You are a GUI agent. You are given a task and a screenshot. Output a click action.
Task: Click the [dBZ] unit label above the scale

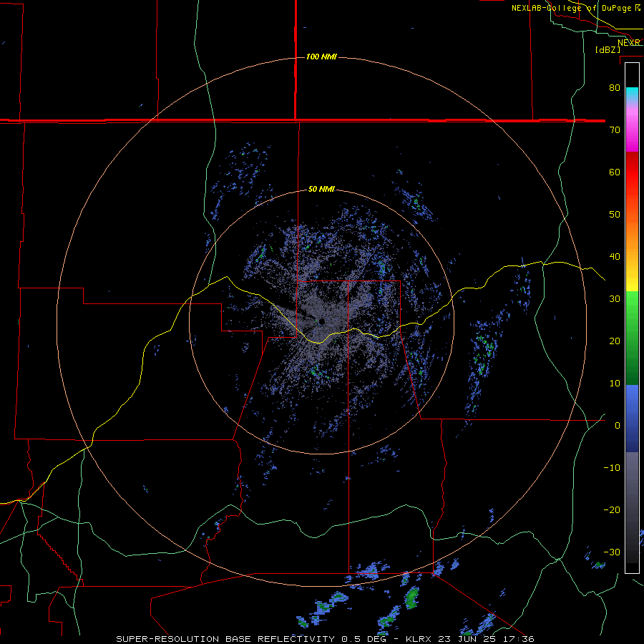point(608,50)
